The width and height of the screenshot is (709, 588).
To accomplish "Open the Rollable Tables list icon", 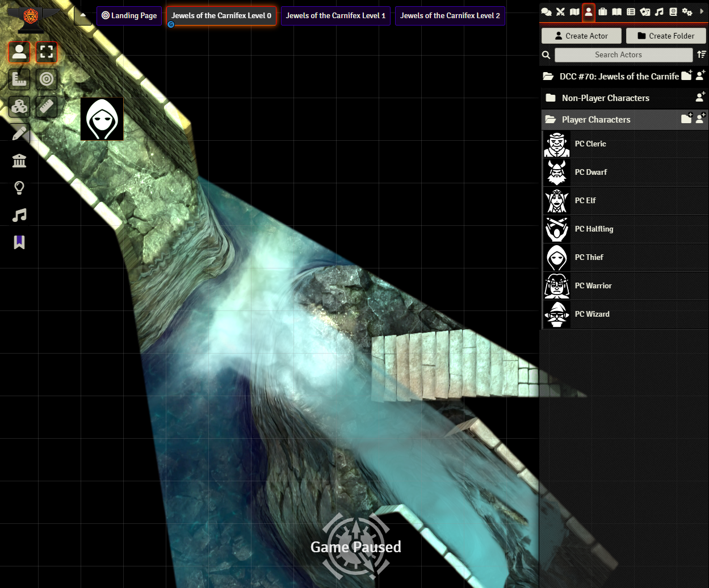I will point(631,11).
